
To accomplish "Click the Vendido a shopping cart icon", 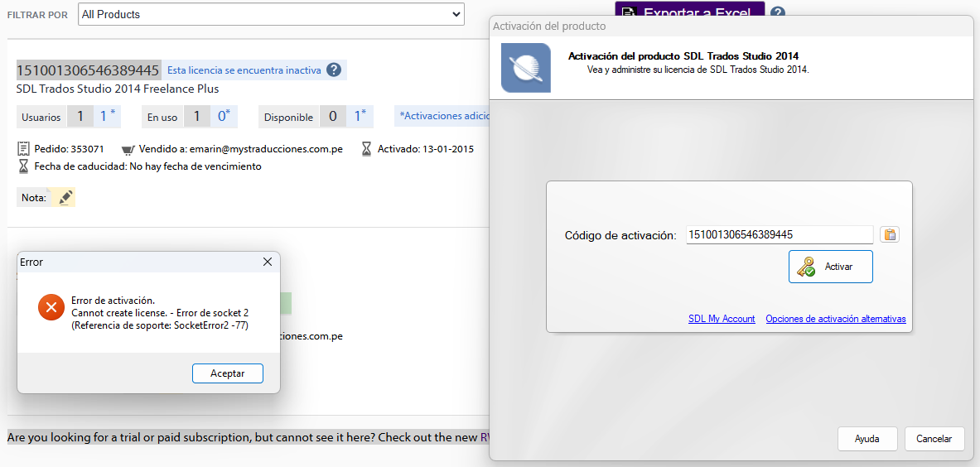I will point(128,149).
